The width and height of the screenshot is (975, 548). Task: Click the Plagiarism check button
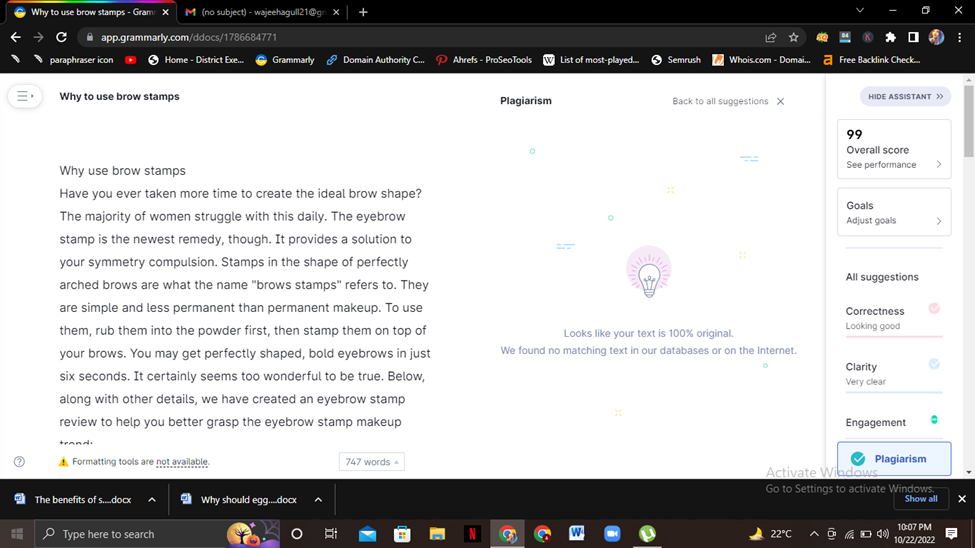[894, 459]
